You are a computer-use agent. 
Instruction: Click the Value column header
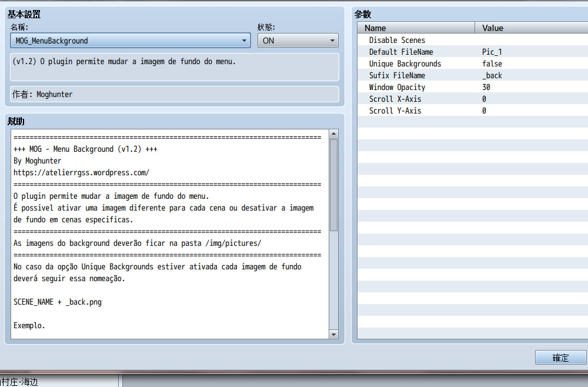(532, 28)
